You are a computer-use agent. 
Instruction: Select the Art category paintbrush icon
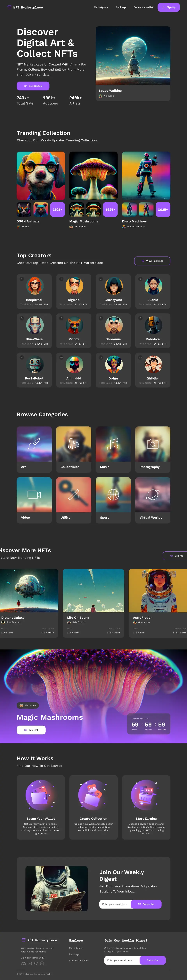[x=34, y=444]
